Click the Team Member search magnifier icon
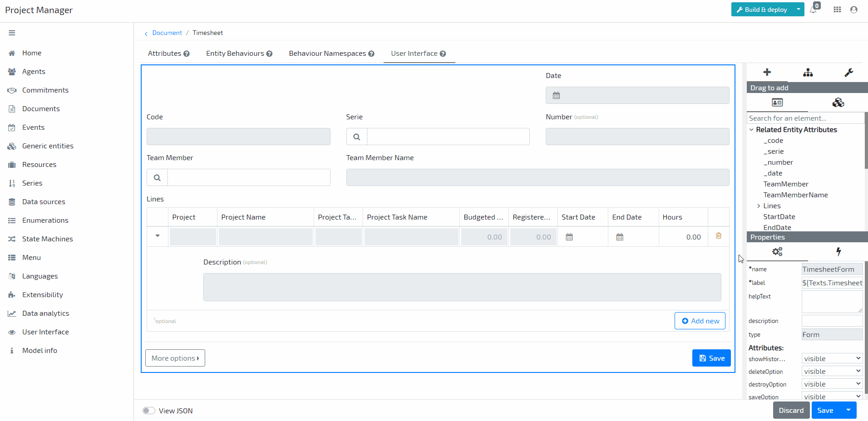The image size is (868, 421). point(157,177)
